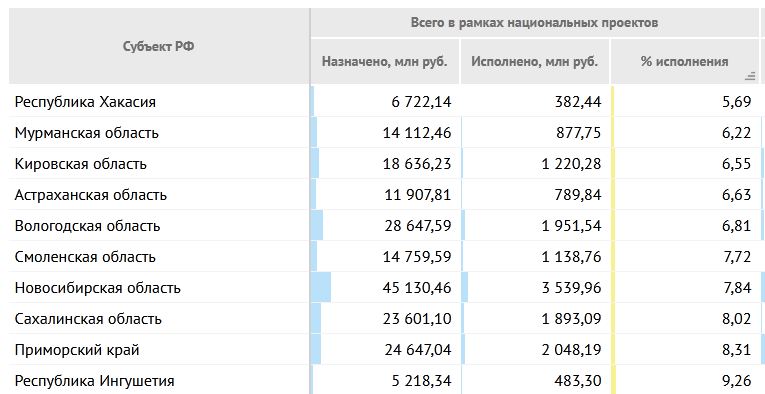Image resolution: width=765 pixels, height=394 pixels.
Task: Select Республика Ингушетия row label
Action: click(x=95, y=380)
